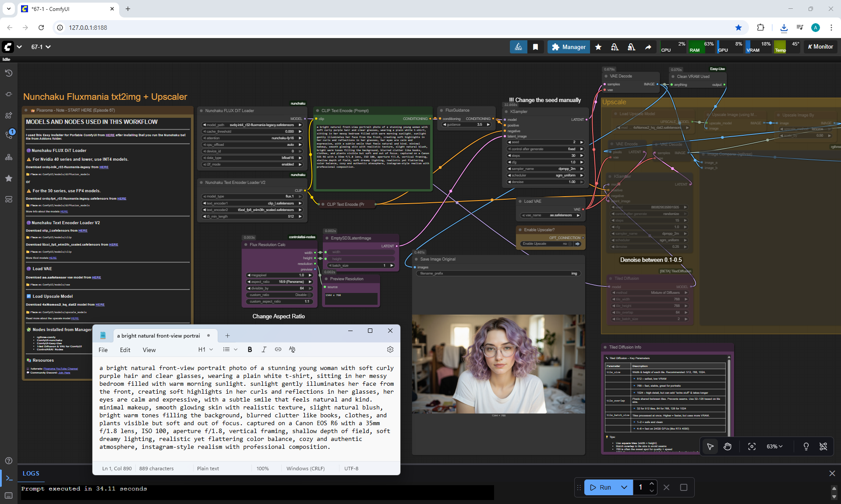Click the bookmark icon in top bar
This screenshot has width=841, height=504.
tap(535, 47)
